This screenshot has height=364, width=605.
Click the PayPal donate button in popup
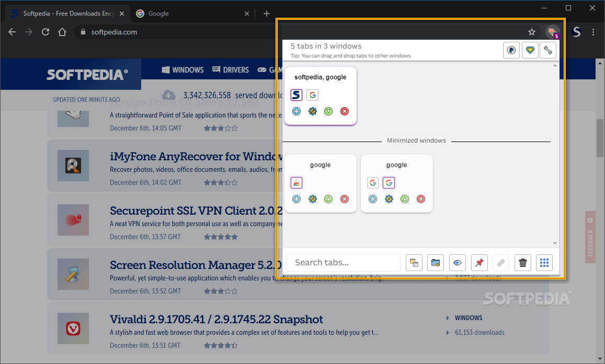point(511,50)
